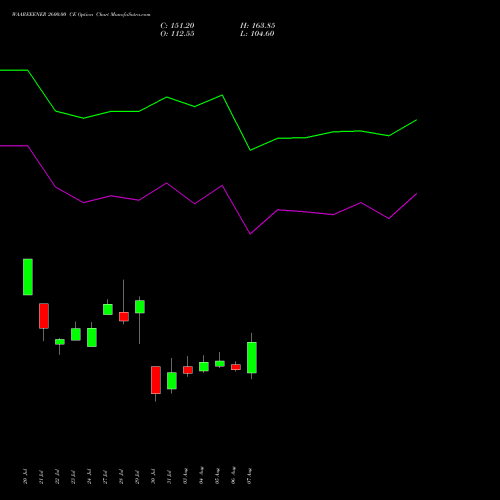Screen dimensions: 500x500
Task: Click the large red candle for 30 Jul
Action: pyautogui.click(x=156, y=380)
